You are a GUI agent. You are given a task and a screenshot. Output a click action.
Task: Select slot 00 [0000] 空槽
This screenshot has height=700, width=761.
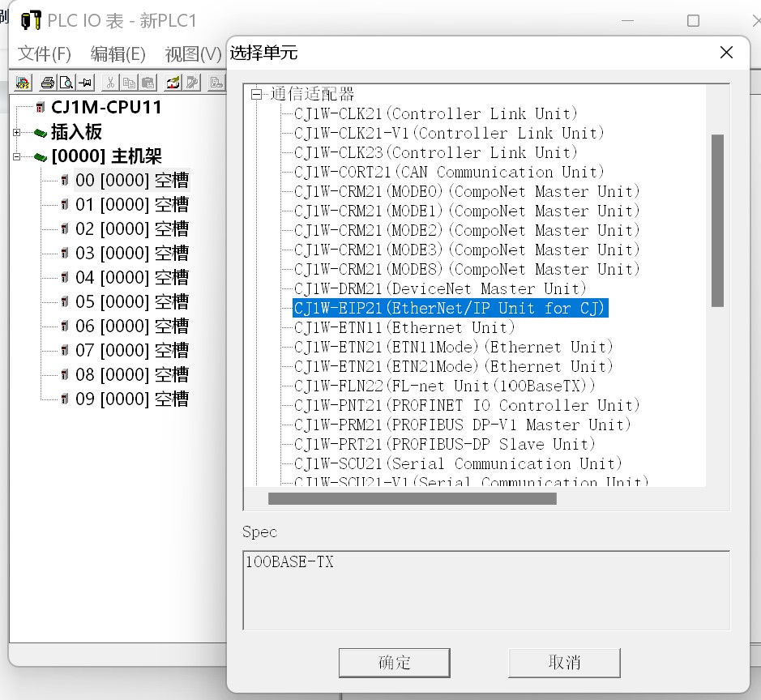coord(131,181)
